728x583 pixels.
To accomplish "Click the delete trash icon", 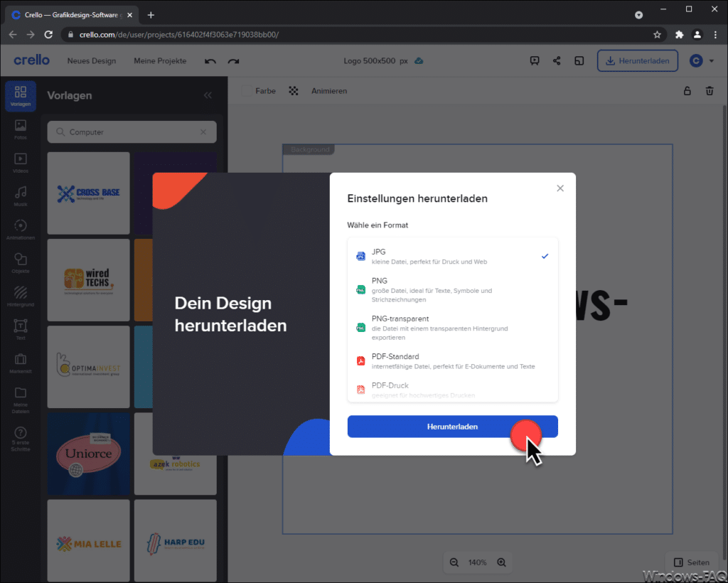I will click(710, 91).
